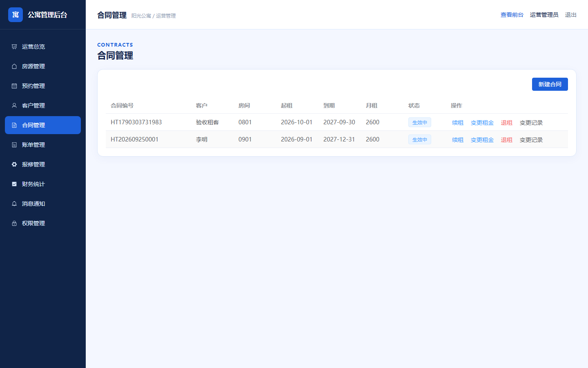Click the 寓 logo in the sidebar
Screen dimensions: 588x368
pyautogui.click(x=16, y=15)
